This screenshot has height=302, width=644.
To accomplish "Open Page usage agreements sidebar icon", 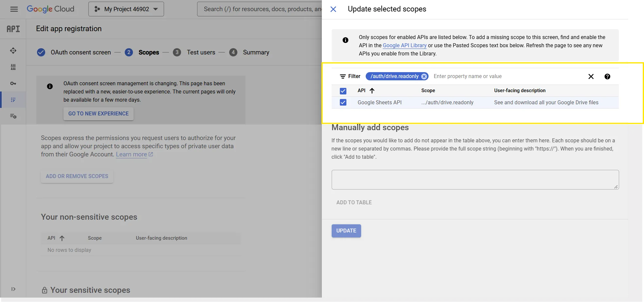I will point(13,116).
